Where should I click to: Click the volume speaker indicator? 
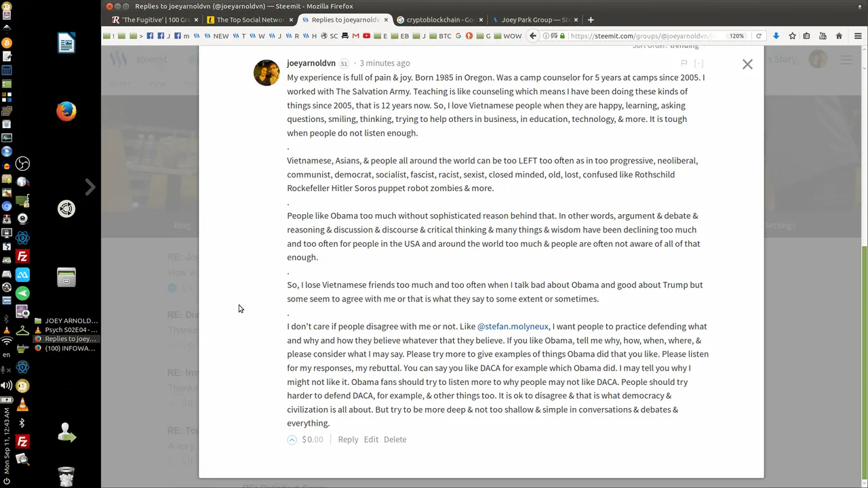coord(7,387)
